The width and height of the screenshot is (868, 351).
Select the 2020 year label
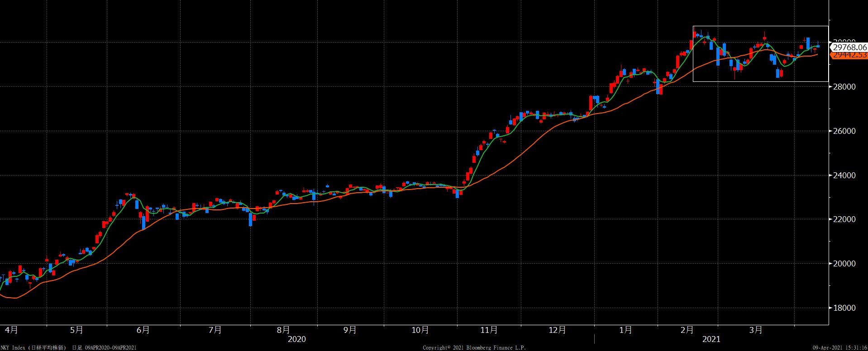(297, 339)
